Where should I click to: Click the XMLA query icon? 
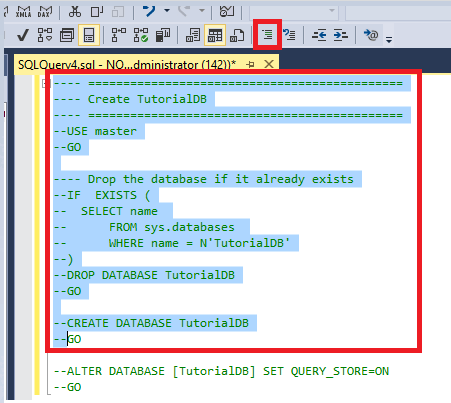click(23, 12)
